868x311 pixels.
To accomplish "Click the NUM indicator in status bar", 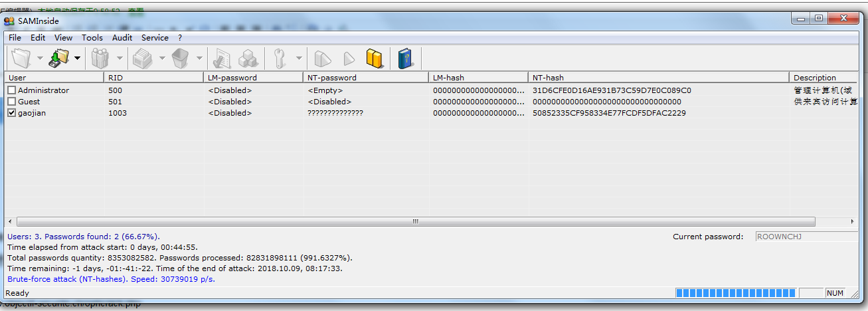I will [x=834, y=293].
